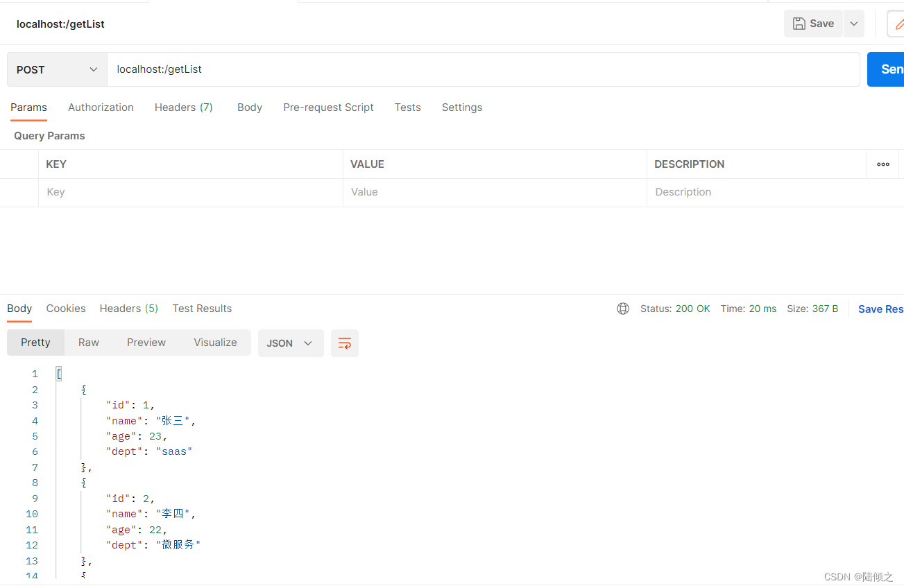Click the globe network icon near Status
This screenshot has height=588, width=904.
[x=623, y=309]
